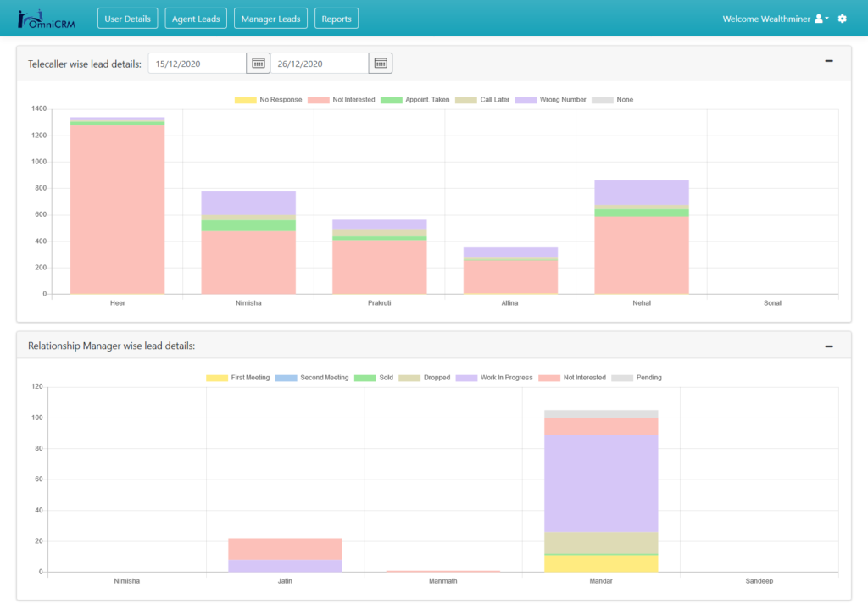Toggle the No Response legend series

pos(268,100)
